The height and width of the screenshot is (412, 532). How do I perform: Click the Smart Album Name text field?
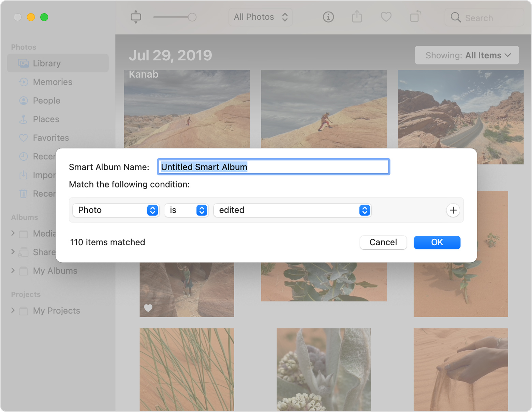(x=274, y=167)
